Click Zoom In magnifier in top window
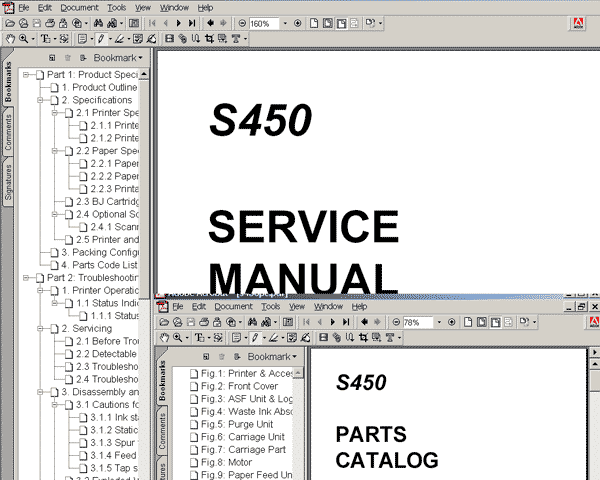Screen dimensions: 600x480 (x=24, y=39)
